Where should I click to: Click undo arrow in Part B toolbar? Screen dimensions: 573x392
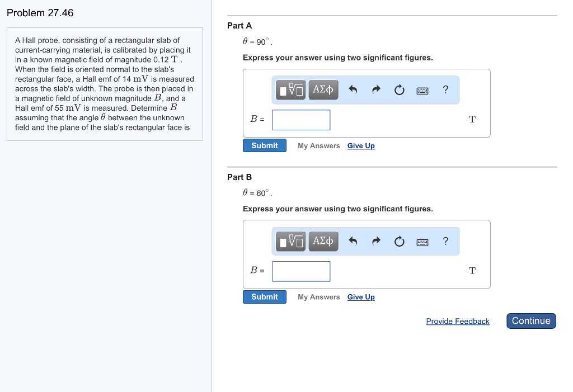(353, 241)
